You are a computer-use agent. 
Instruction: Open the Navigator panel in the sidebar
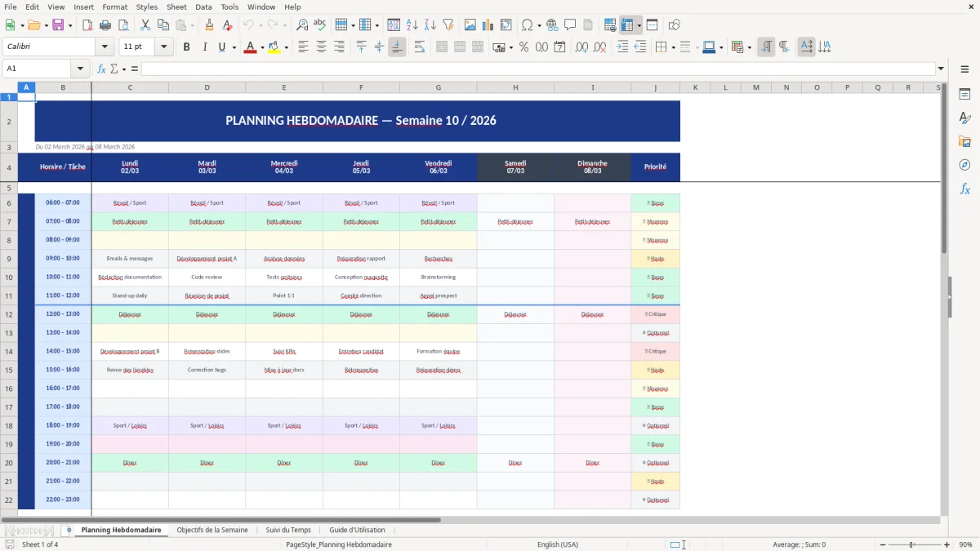tap(965, 165)
